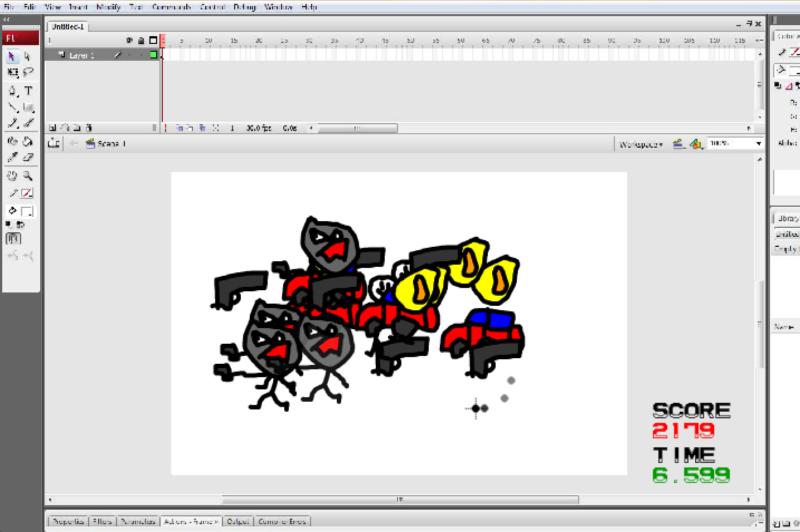Open the Compiler Errors tab
The image size is (800, 532).
point(282,521)
